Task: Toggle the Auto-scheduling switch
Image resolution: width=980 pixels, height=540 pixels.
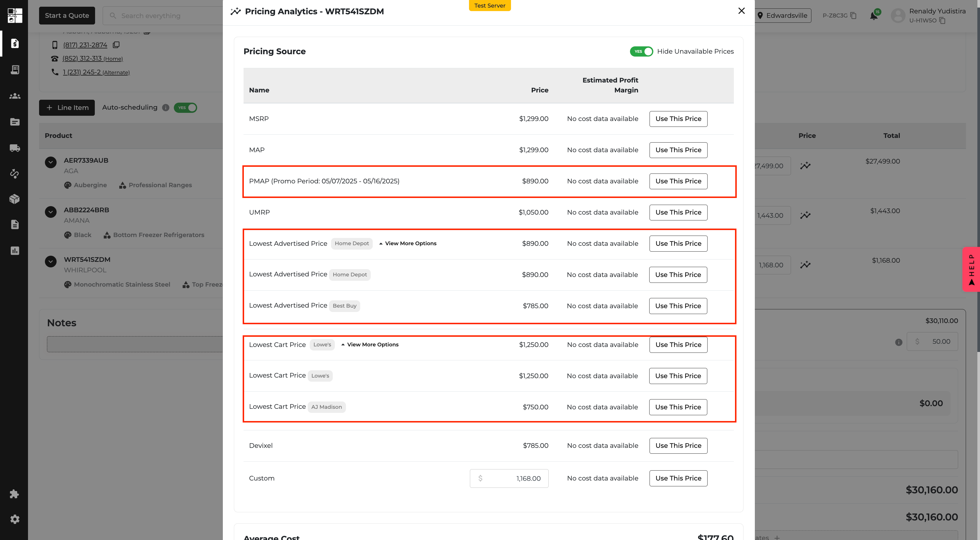Action: [185, 108]
